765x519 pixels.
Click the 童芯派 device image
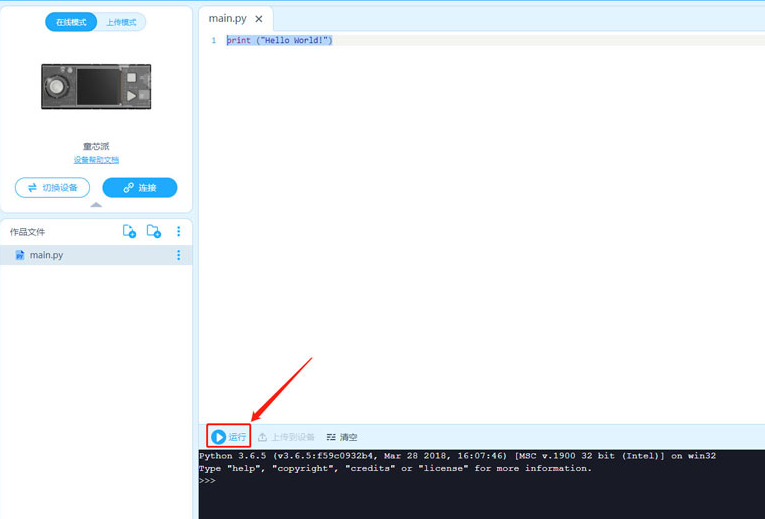click(96, 87)
